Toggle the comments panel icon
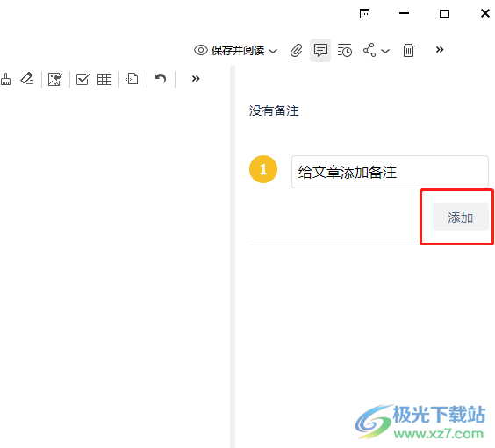Viewport: 495px width, 448px height. pos(320,50)
